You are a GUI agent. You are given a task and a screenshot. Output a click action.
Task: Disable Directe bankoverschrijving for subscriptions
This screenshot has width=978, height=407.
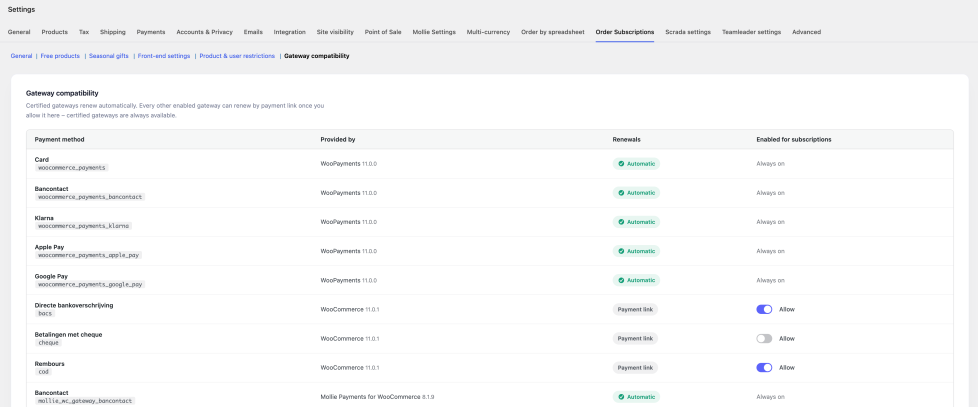click(764, 309)
